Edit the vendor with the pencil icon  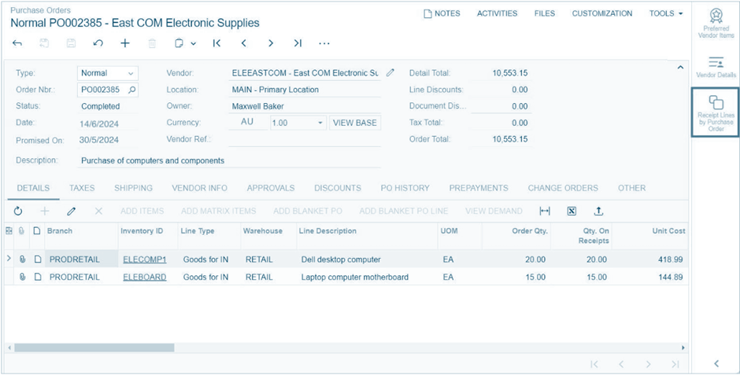point(390,73)
